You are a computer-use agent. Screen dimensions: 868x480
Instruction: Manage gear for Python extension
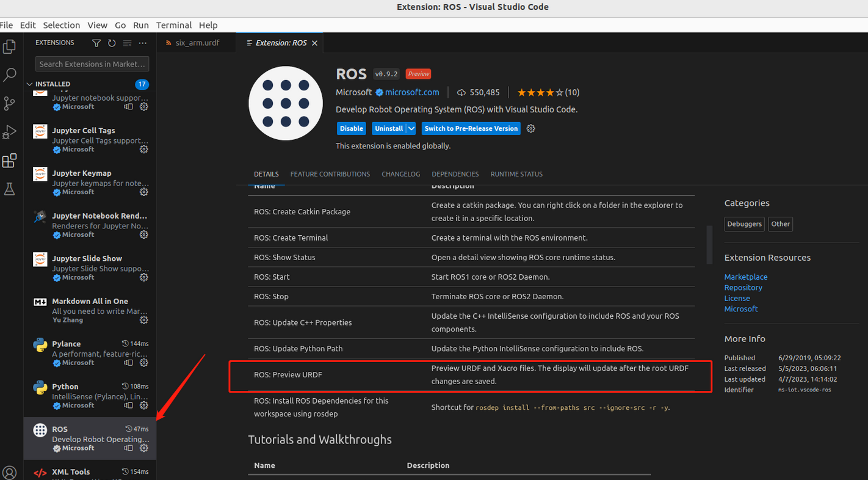pos(144,405)
